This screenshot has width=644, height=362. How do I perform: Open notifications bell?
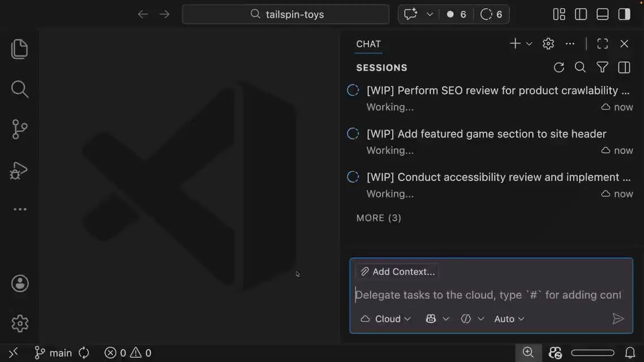click(x=630, y=352)
